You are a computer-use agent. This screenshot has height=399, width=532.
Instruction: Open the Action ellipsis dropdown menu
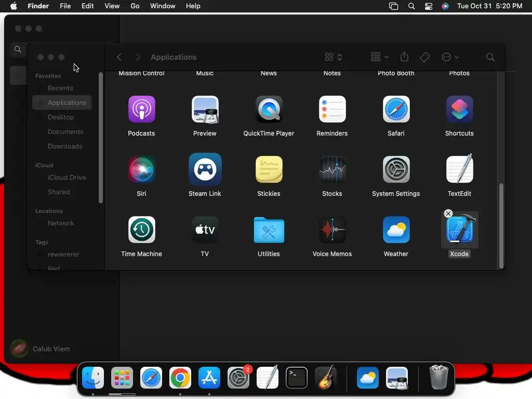[x=450, y=57]
